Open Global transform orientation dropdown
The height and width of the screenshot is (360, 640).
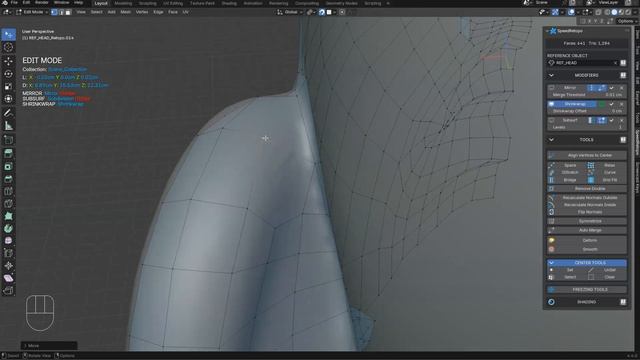click(x=290, y=12)
